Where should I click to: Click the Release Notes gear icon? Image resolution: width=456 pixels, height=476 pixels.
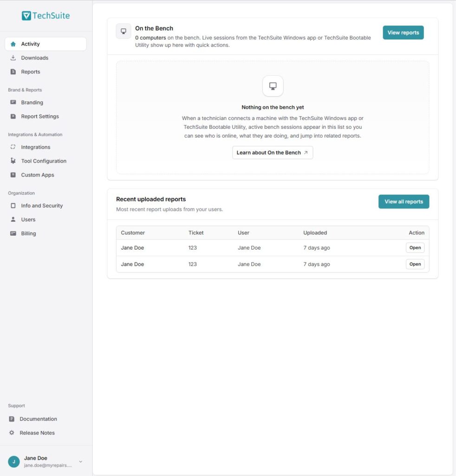pos(12,433)
